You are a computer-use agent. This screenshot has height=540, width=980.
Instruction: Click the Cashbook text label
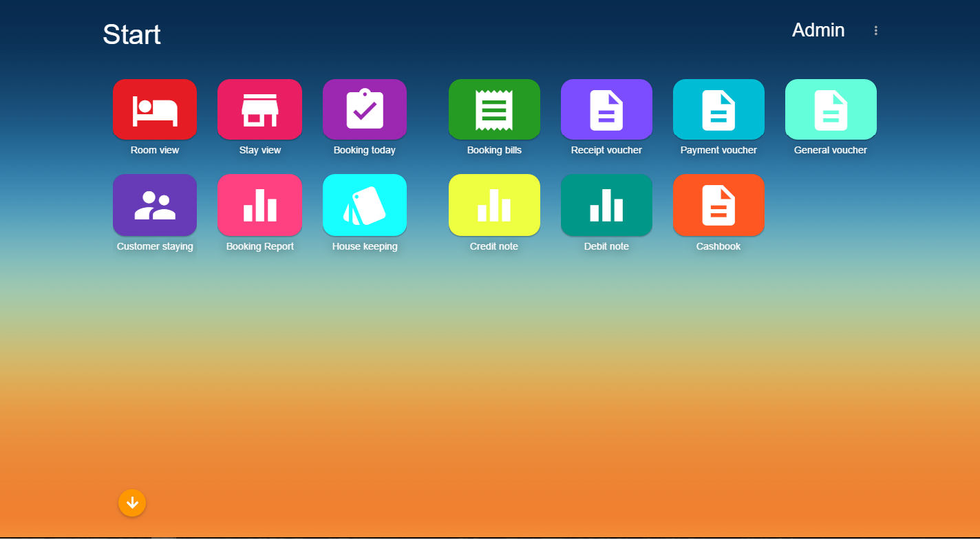718,246
